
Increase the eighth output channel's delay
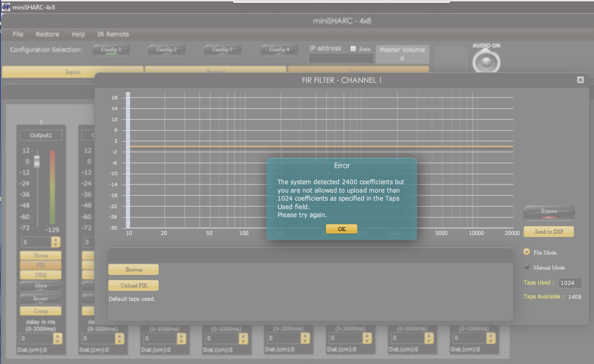coord(491,336)
